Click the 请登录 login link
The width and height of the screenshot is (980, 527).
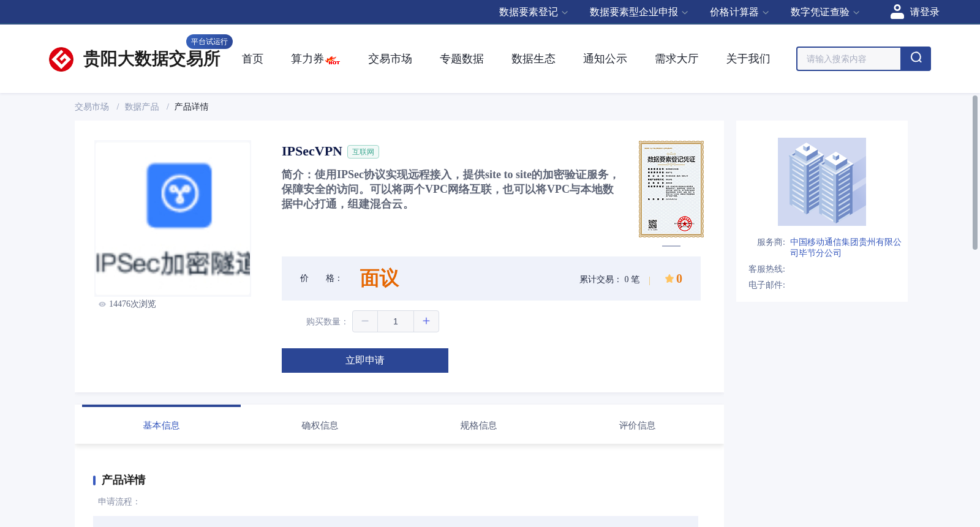(924, 12)
